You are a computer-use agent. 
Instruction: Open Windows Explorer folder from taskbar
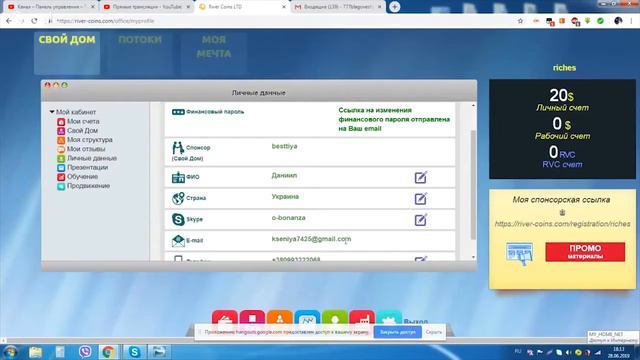(36, 351)
